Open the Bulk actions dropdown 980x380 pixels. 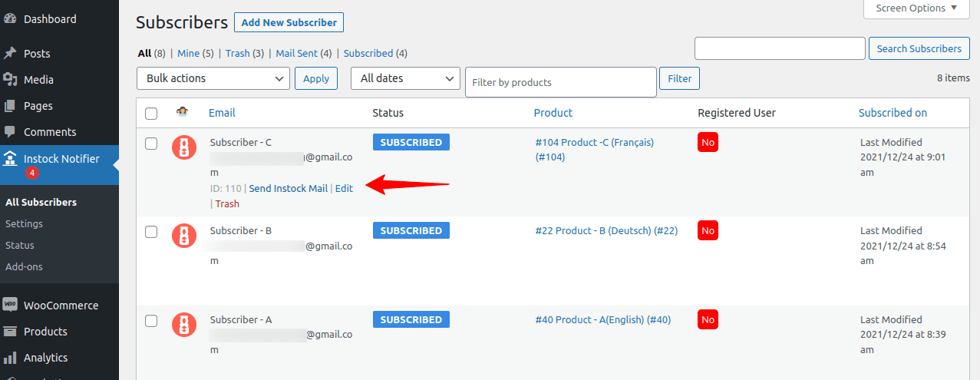pos(213,78)
